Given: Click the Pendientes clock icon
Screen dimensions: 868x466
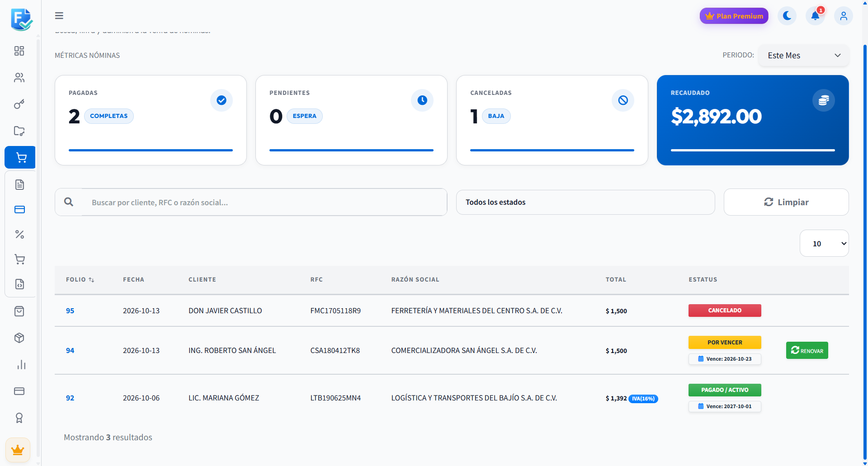Looking at the screenshot, I should [422, 100].
